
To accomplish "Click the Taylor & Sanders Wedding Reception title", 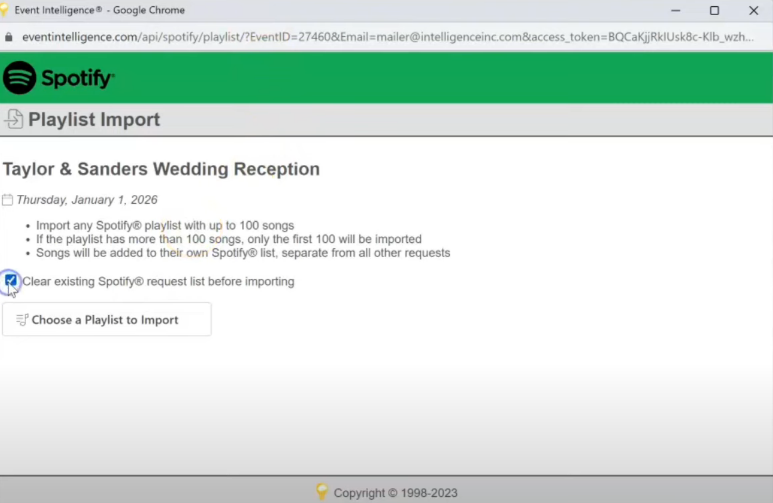I will pos(161,169).
